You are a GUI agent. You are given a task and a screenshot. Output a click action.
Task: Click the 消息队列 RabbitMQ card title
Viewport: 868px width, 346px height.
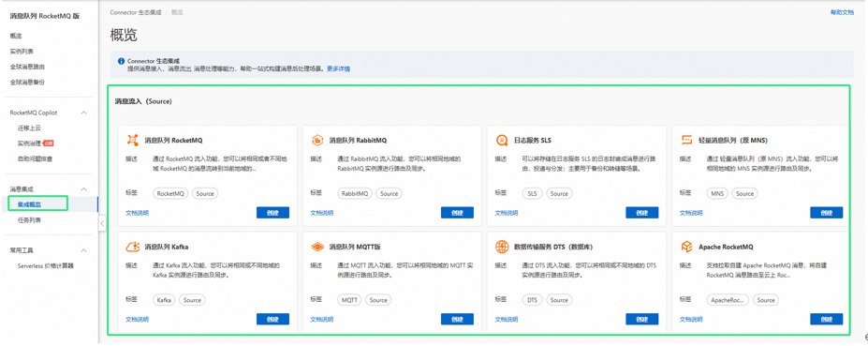[359, 141]
